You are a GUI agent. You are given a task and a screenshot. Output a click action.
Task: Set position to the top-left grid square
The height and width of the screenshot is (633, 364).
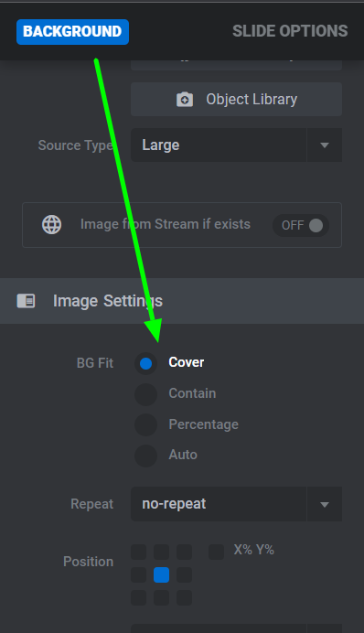click(x=138, y=552)
